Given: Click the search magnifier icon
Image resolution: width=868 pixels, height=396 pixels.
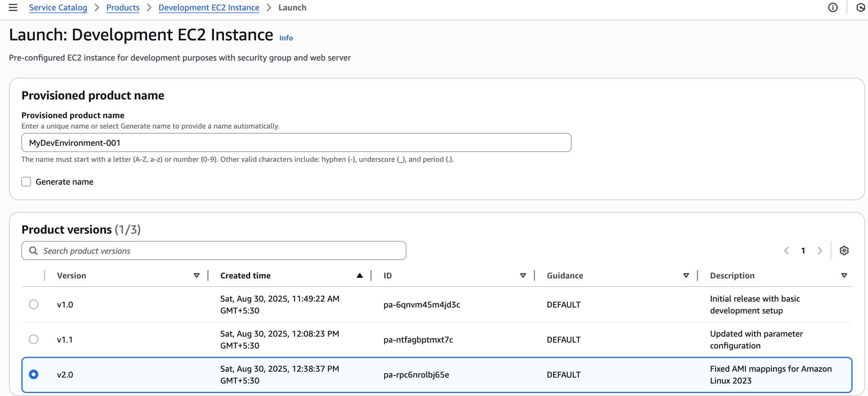Looking at the screenshot, I should click(33, 251).
